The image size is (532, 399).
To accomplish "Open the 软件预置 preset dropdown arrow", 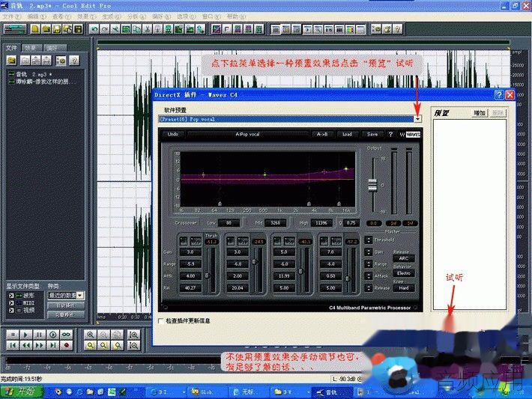I will click(x=417, y=119).
